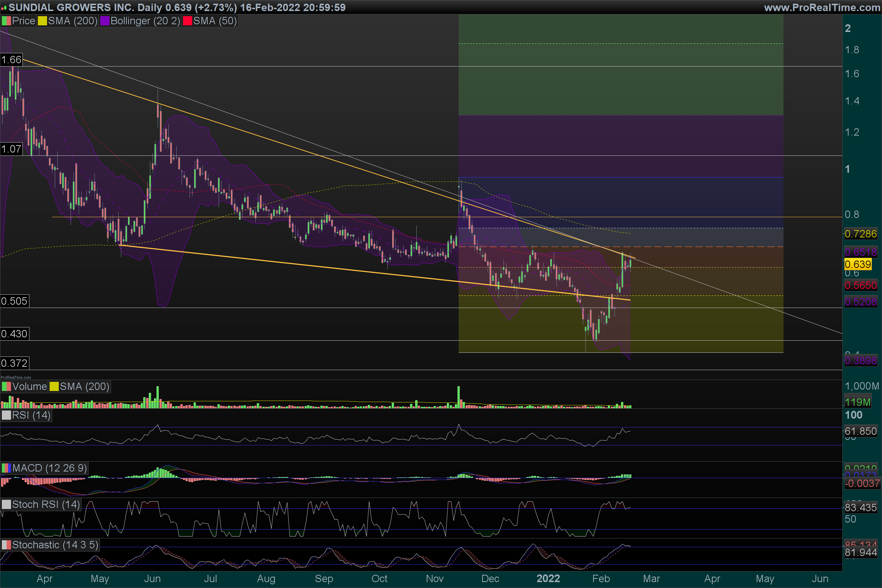Image resolution: width=882 pixels, height=588 pixels.
Task: Open the www.ProRealTime.com link
Action: tap(822, 7)
